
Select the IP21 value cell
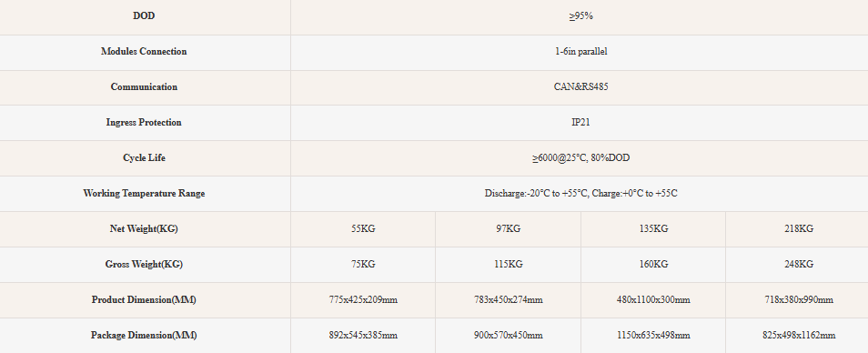(580, 122)
